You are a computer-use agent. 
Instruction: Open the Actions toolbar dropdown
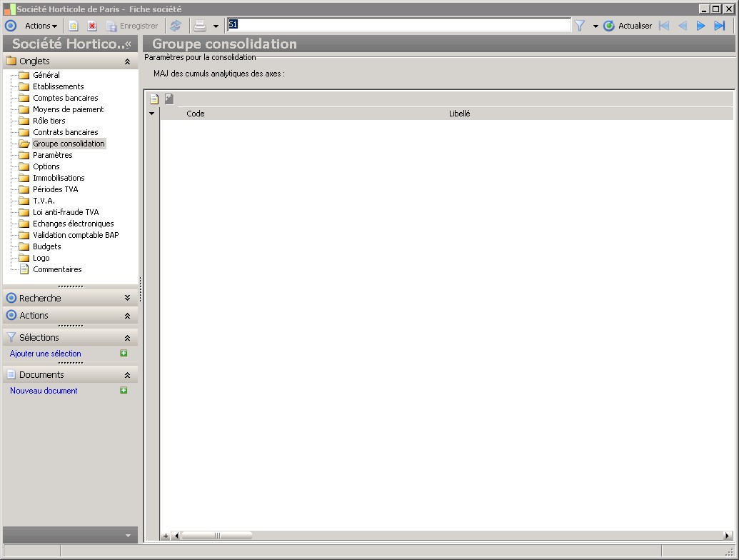click(41, 26)
